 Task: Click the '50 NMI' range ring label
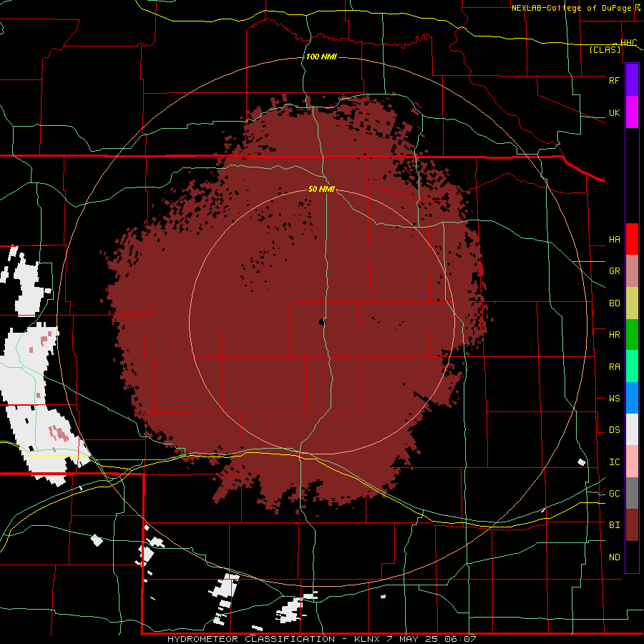321,189
